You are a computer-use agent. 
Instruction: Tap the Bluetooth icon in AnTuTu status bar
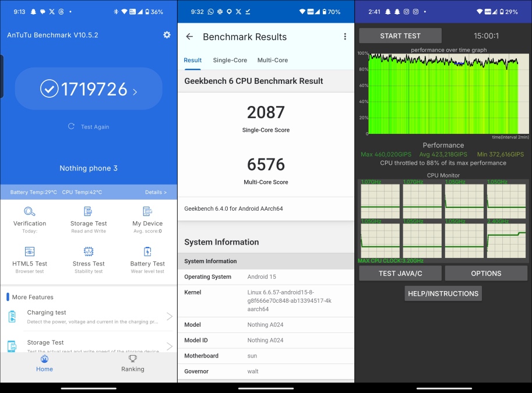(116, 12)
